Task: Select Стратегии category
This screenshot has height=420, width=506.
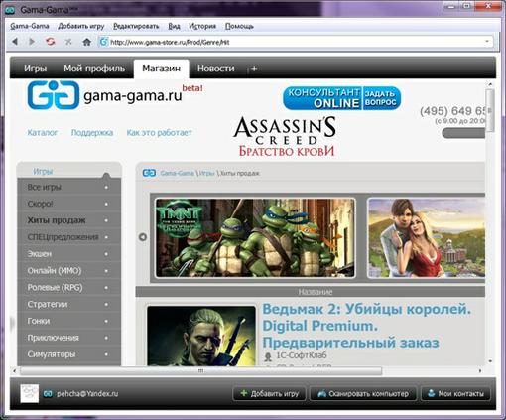Action: click(69, 304)
